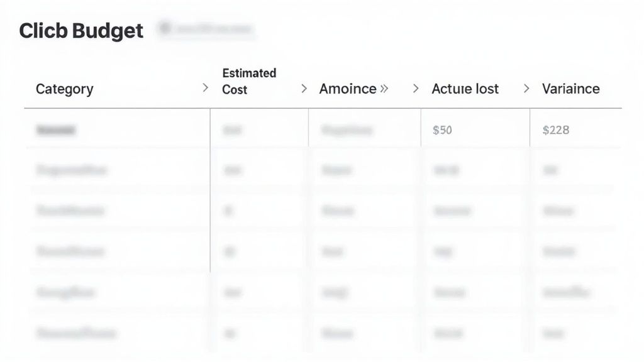The image size is (644, 362).
Task: Click the chevron left of Variaince header
Action: [526, 89]
